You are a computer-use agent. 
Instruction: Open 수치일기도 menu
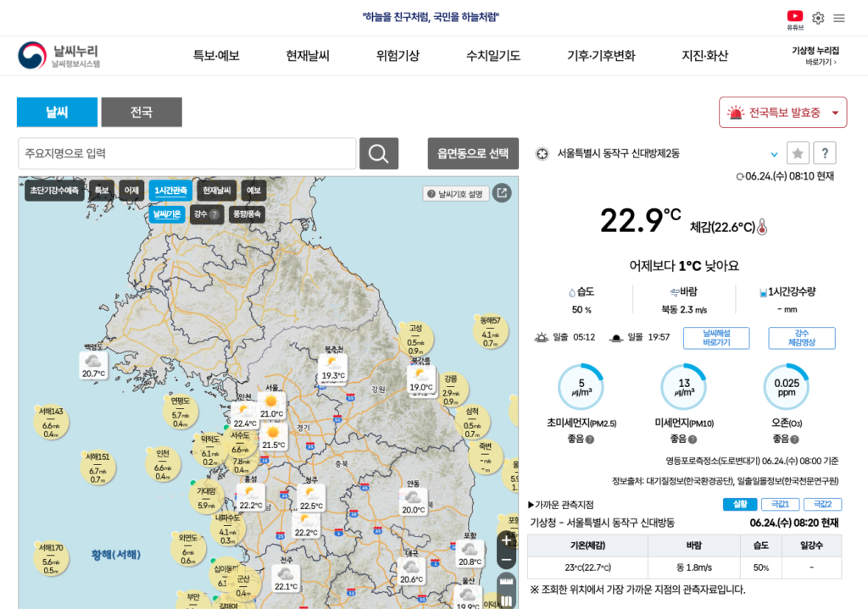(492, 56)
